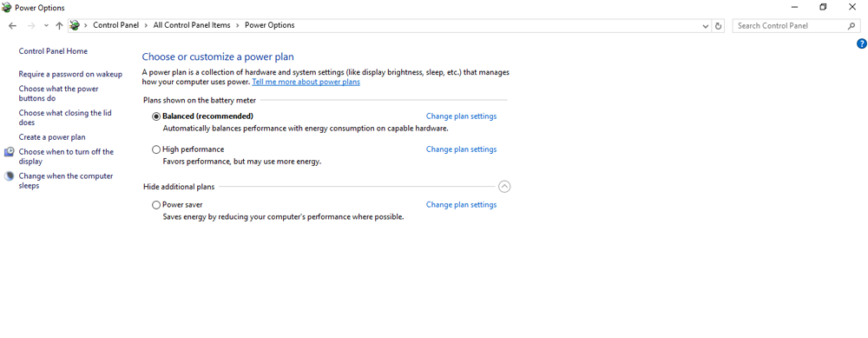The height and width of the screenshot is (338, 868).
Task: Open Choose when to turn off display
Action: (66, 156)
